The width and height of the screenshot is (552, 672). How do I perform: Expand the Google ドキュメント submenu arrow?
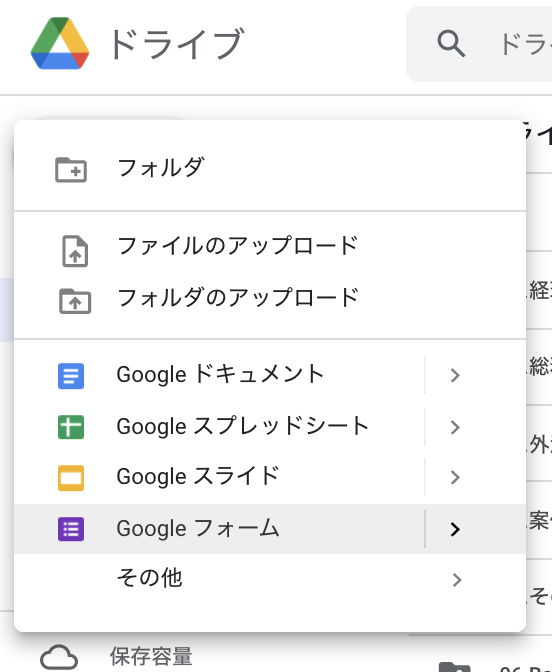tap(455, 375)
